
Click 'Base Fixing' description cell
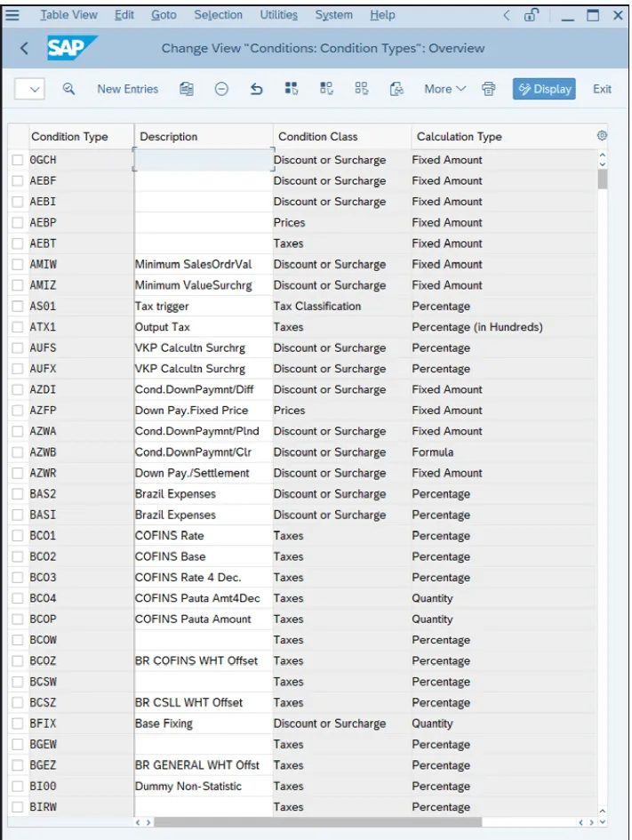click(204, 724)
